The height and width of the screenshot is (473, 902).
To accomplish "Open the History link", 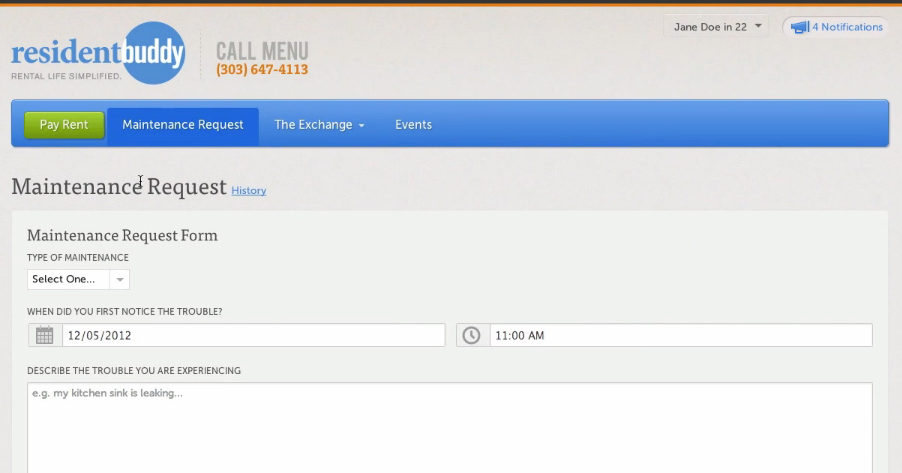I will [x=249, y=190].
